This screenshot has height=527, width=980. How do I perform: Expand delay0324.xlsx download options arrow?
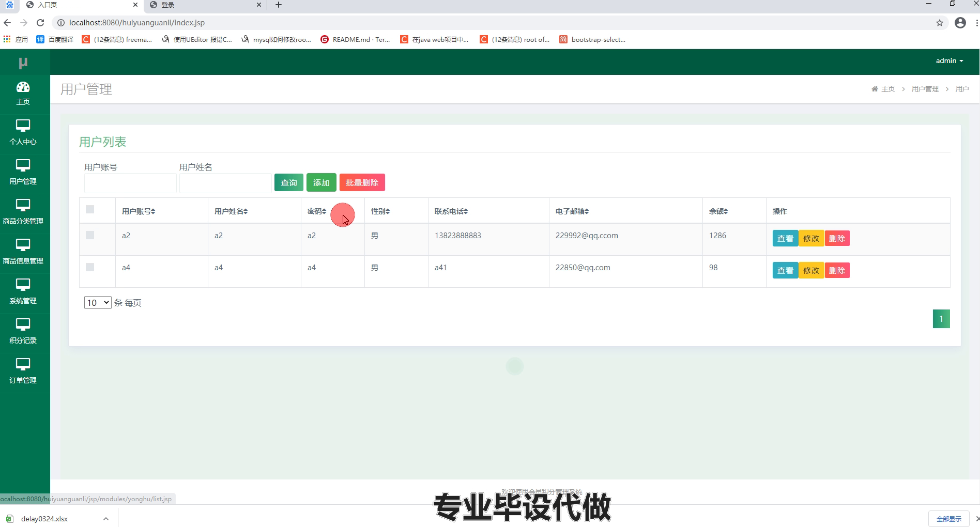pyautogui.click(x=106, y=519)
